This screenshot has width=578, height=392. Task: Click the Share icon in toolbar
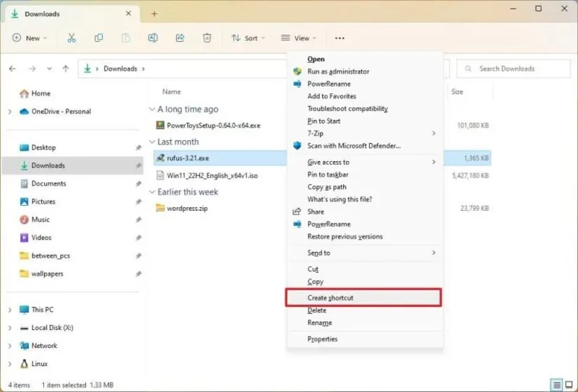point(180,38)
